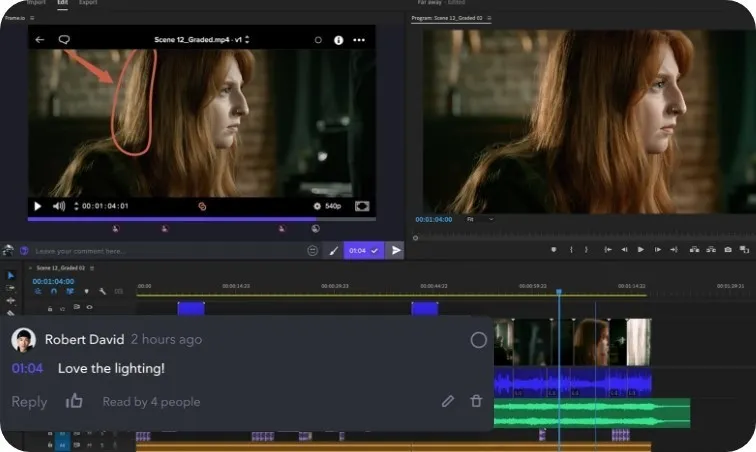Open version selector for Scene 12_Graded.mp4
The height and width of the screenshot is (452, 756).
(x=247, y=40)
